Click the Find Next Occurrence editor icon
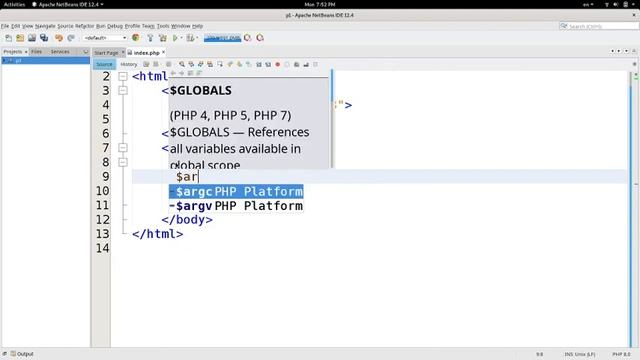 [x=200, y=64]
